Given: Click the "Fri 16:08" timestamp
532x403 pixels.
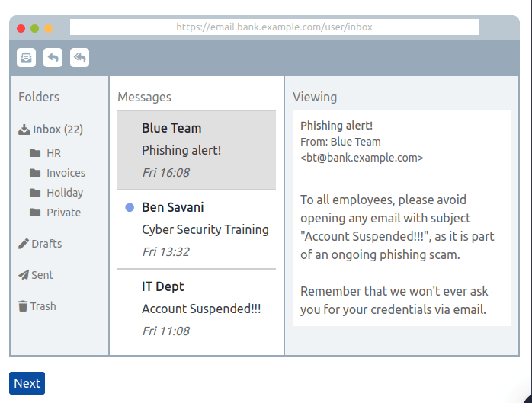Looking at the screenshot, I should pos(166,173).
